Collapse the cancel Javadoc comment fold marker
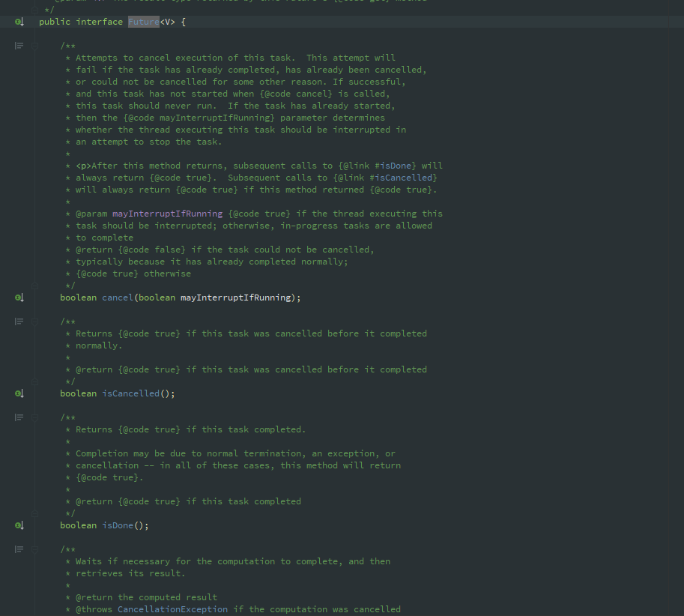 [35, 46]
